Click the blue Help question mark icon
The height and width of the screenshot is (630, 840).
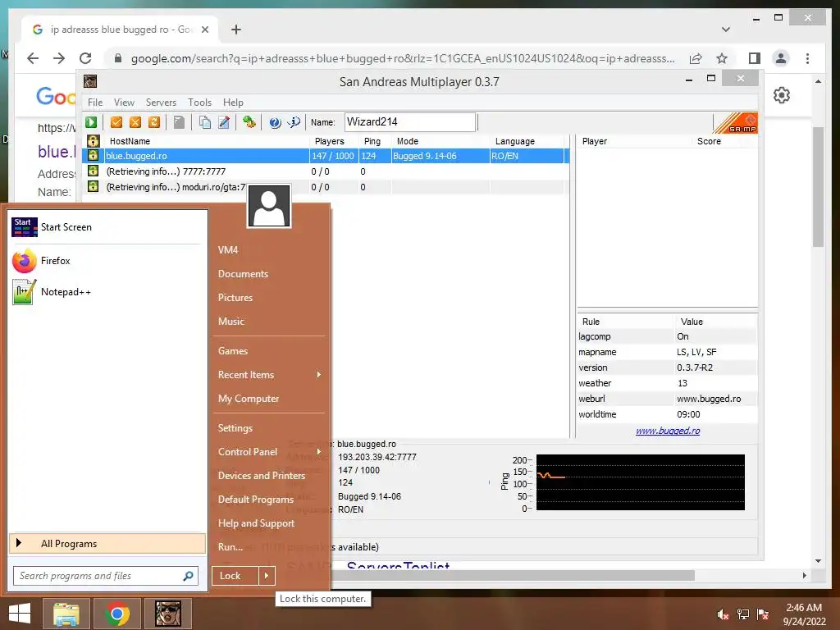click(x=275, y=122)
